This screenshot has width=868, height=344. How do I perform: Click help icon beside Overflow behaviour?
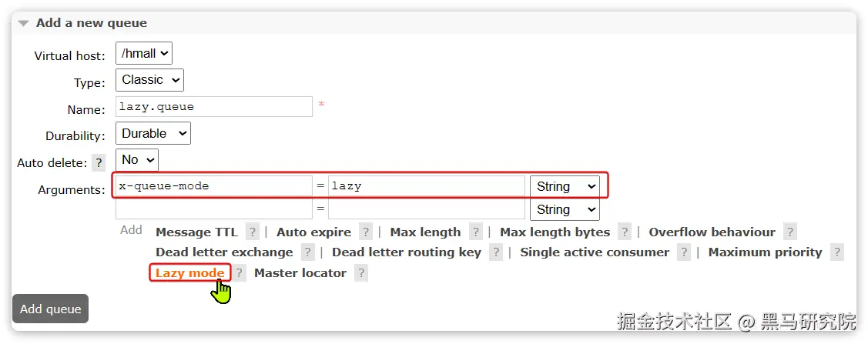coord(789,232)
